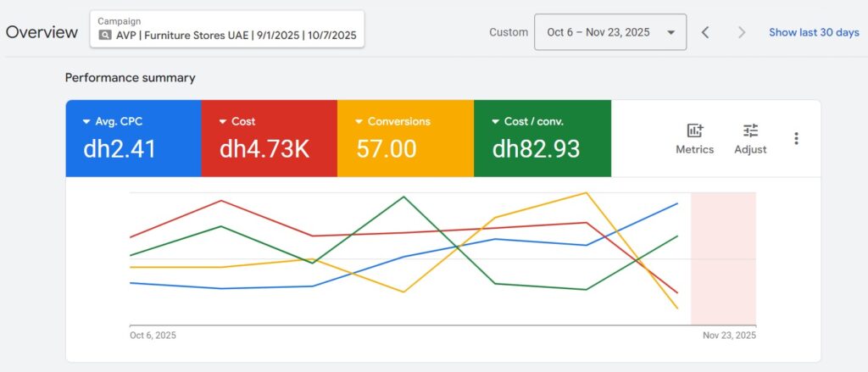Click the Oct 6, 2025 axis label

click(x=153, y=336)
